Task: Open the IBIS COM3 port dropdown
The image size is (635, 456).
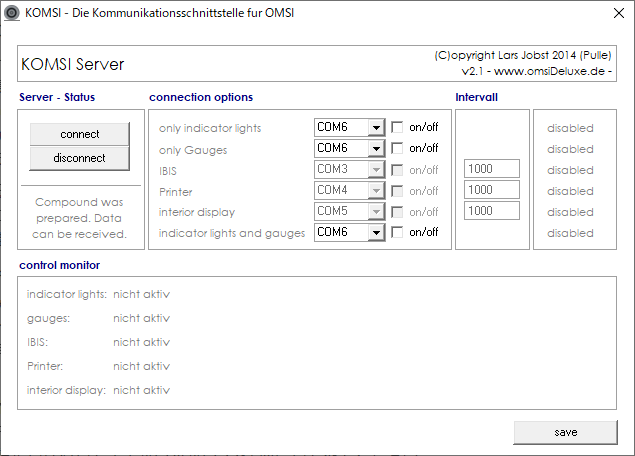Action: pos(376,170)
